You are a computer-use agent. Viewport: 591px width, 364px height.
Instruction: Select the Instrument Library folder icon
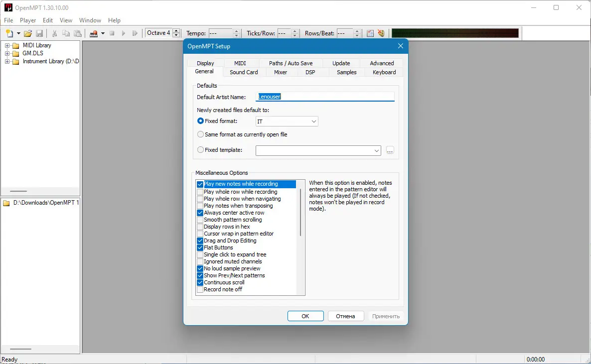16,61
